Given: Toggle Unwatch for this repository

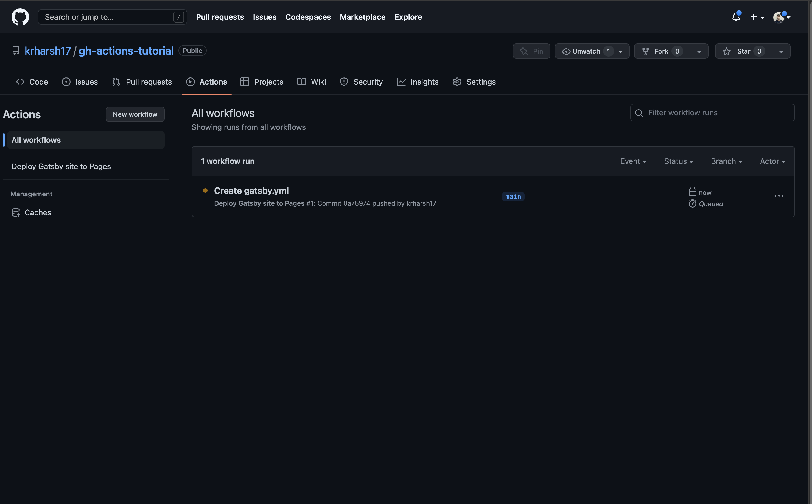Looking at the screenshot, I should pyautogui.click(x=586, y=51).
